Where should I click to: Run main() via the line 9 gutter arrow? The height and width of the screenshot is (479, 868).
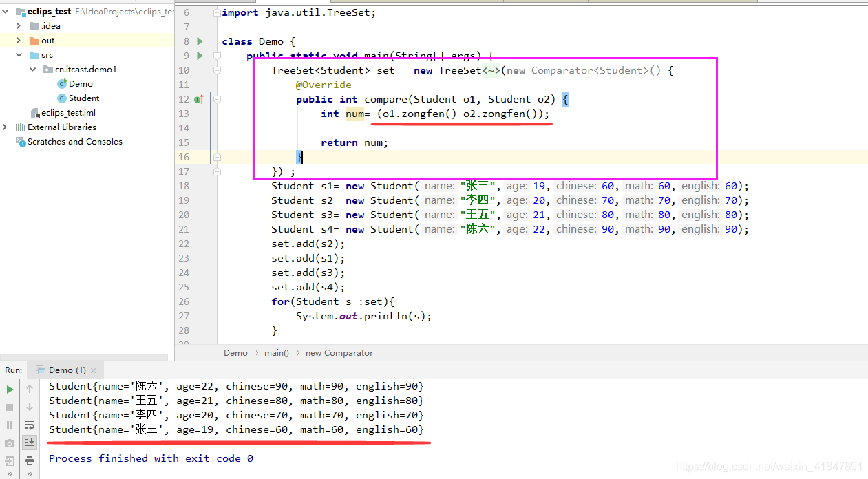point(200,56)
